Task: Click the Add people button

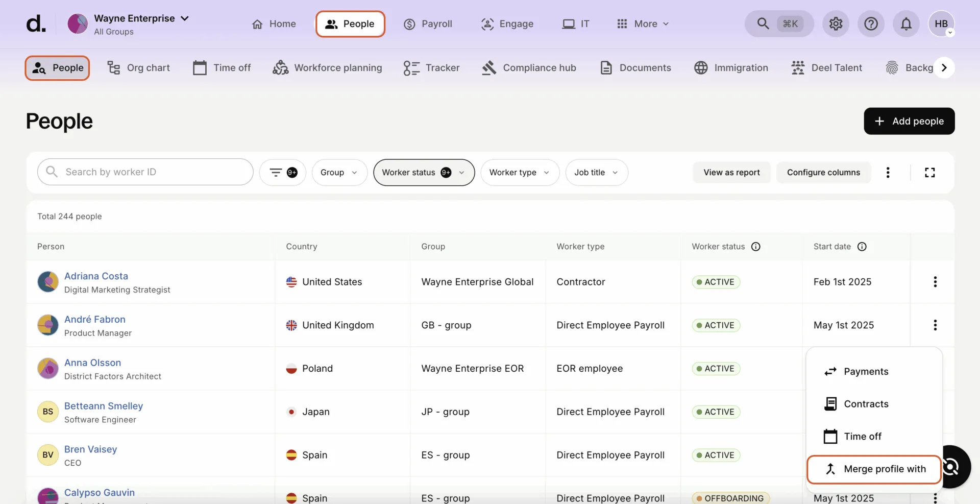Action: coord(909,121)
